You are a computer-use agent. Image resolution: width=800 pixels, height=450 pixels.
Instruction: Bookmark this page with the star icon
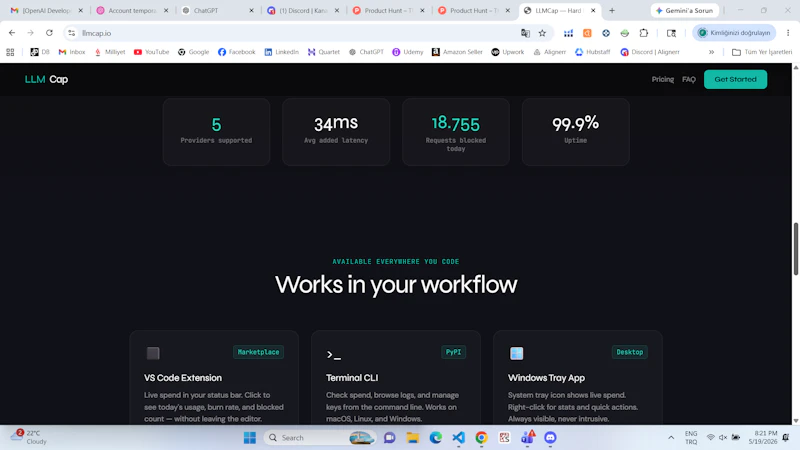click(542, 33)
